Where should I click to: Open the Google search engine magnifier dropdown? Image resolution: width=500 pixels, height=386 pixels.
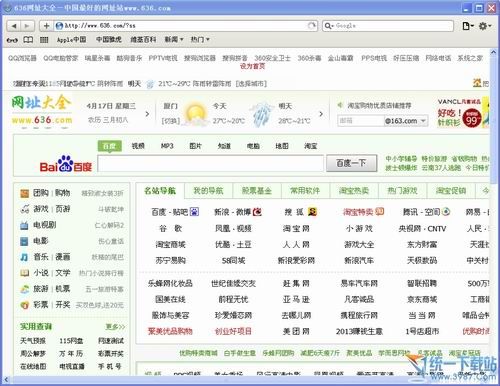[x=329, y=26]
